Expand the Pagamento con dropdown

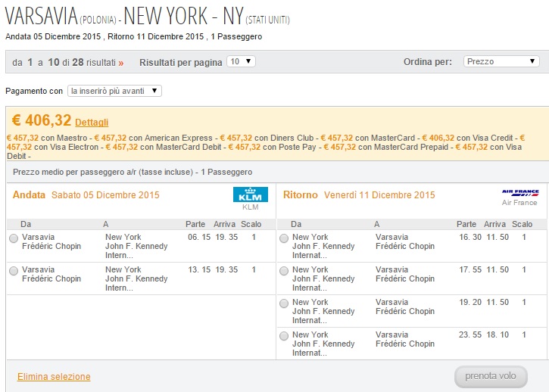tap(114, 91)
